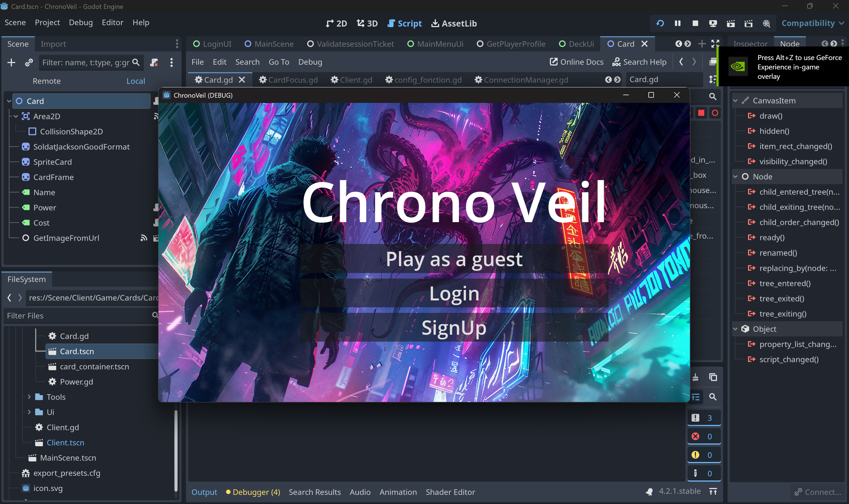Close the Card scene tab

644,44
